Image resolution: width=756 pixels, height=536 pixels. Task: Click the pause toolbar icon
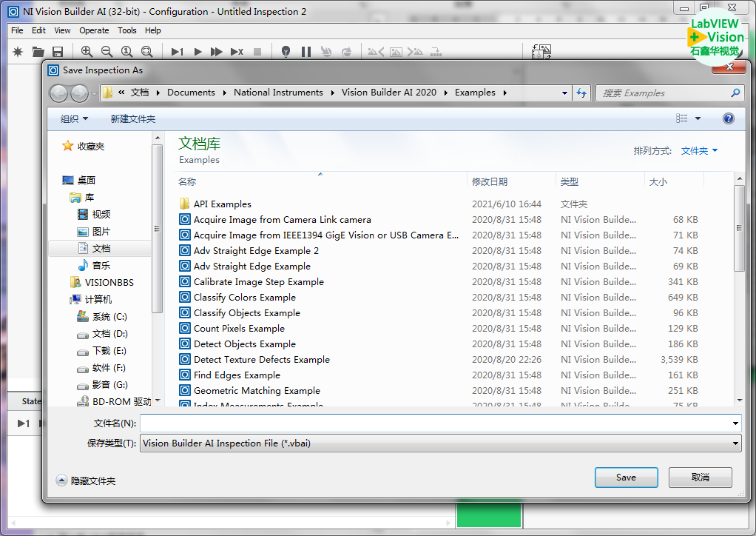[x=306, y=52]
